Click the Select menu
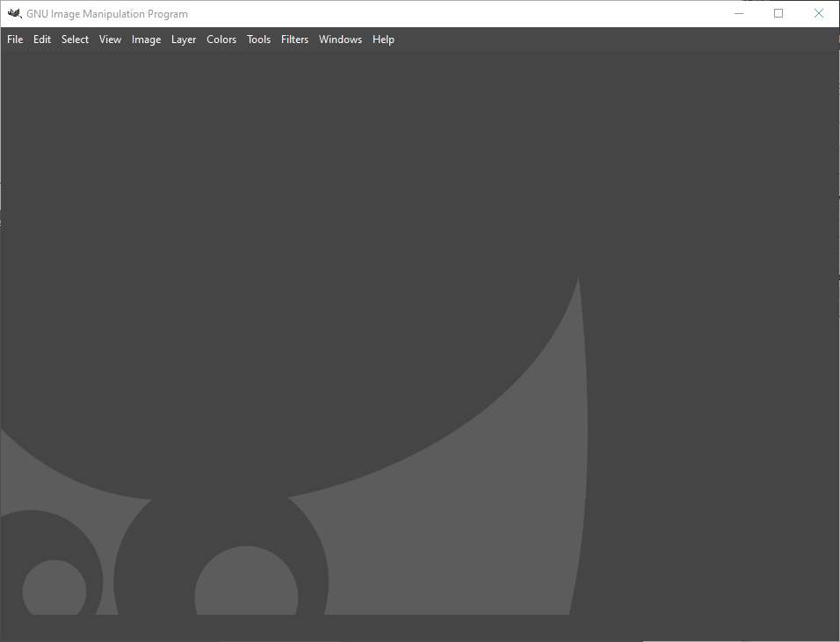 point(75,40)
